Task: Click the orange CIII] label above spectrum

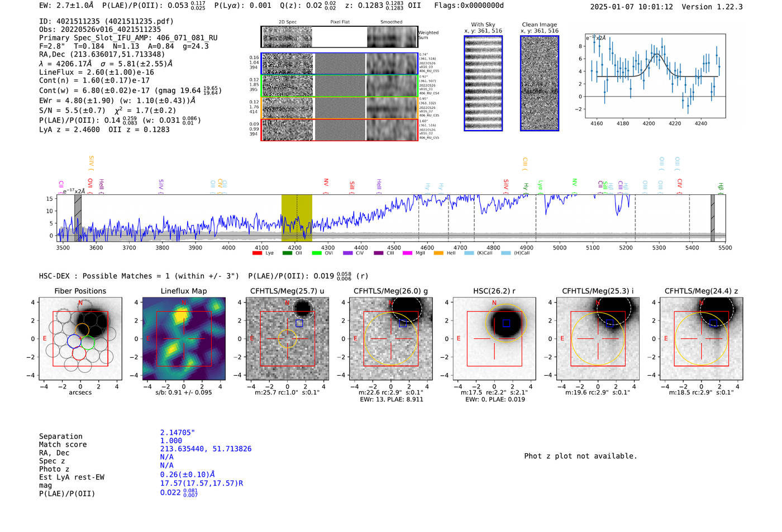Action: click(525, 164)
